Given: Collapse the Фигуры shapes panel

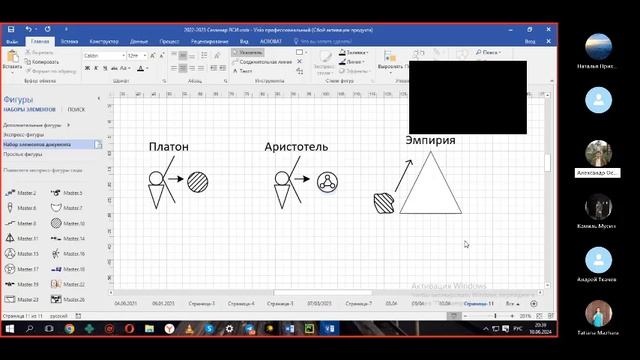Looking at the screenshot, I should click(x=98, y=99).
